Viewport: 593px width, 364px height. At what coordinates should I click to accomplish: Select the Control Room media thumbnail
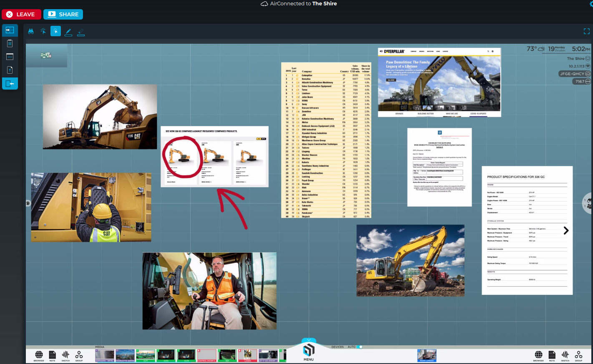[207, 356]
